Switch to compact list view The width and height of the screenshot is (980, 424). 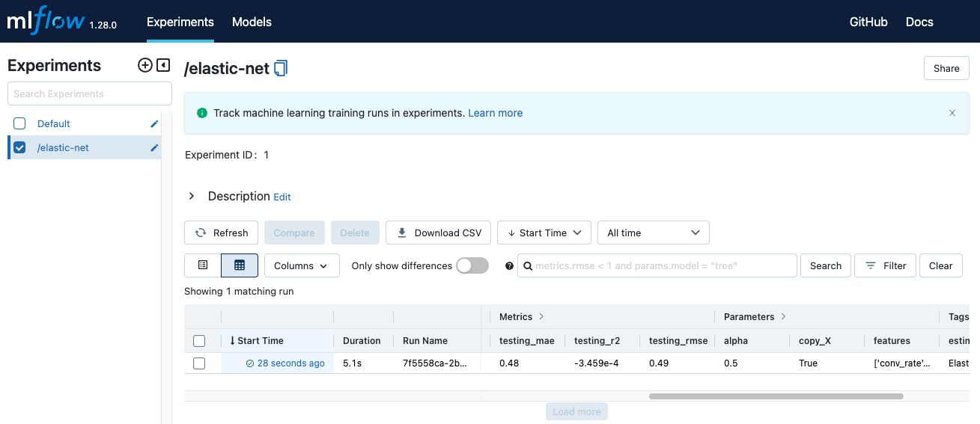pos(203,265)
